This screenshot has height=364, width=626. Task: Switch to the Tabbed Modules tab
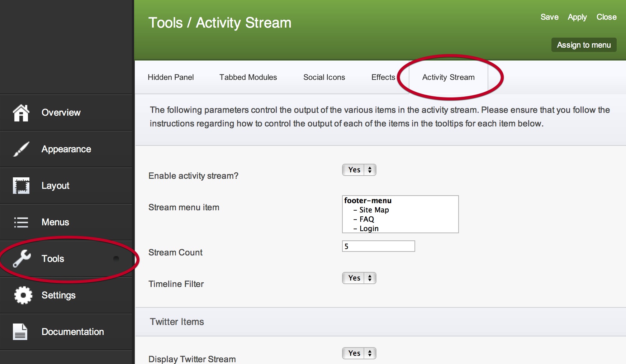(248, 77)
